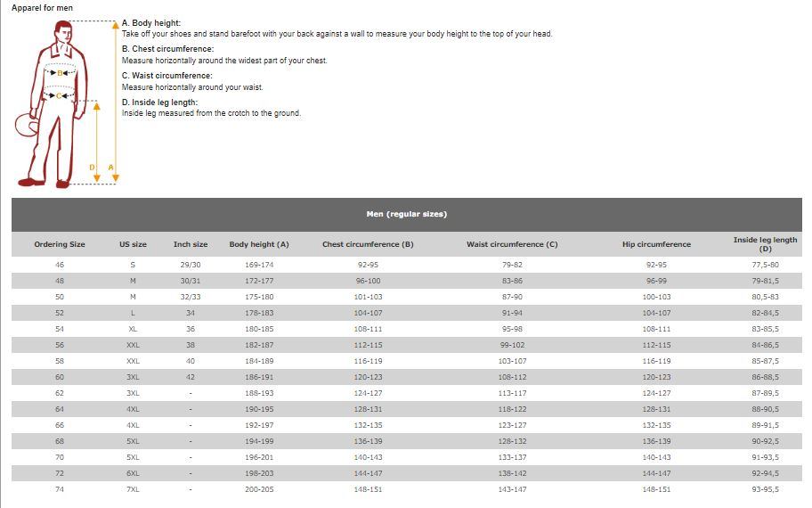The image size is (812, 508).
Task: Click the inside leg D arrow label
Action: click(92, 168)
